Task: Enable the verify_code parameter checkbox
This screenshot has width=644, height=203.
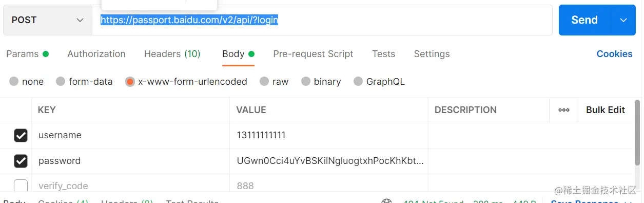Action: 21,186
